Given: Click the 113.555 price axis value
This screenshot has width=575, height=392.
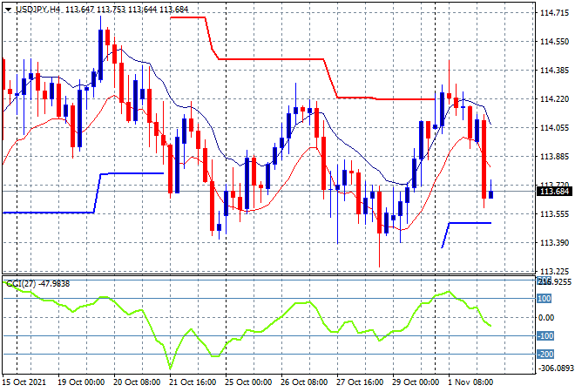Looking at the screenshot, I should point(554,213).
